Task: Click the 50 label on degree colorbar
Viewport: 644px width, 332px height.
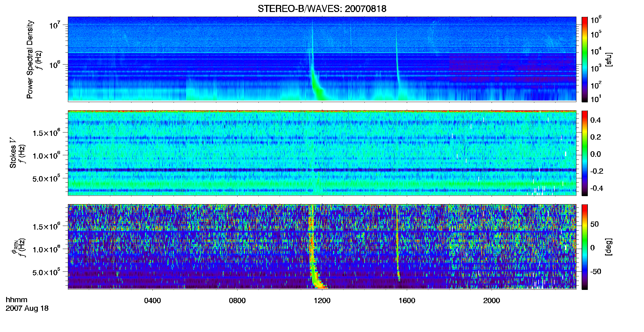Action: pyautogui.click(x=595, y=224)
